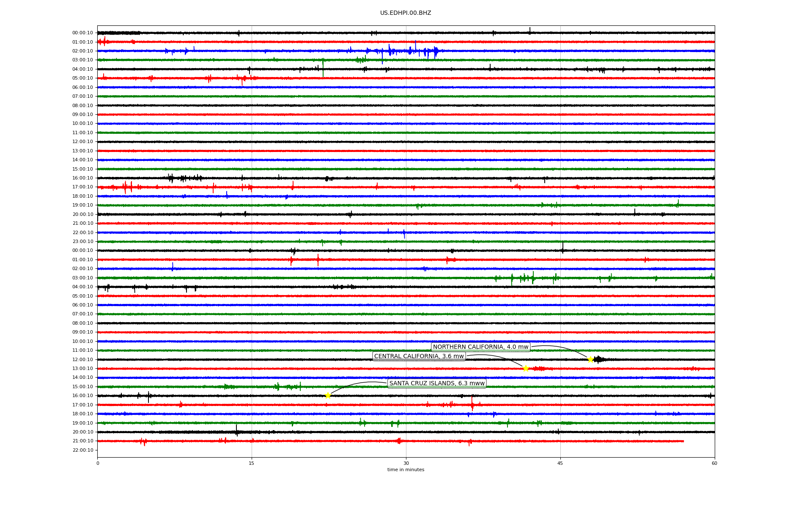Click the 16:00:10 label on Santa Cruz Islands row
The height and width of the screenshot is (508, 812).
(83, 396)
